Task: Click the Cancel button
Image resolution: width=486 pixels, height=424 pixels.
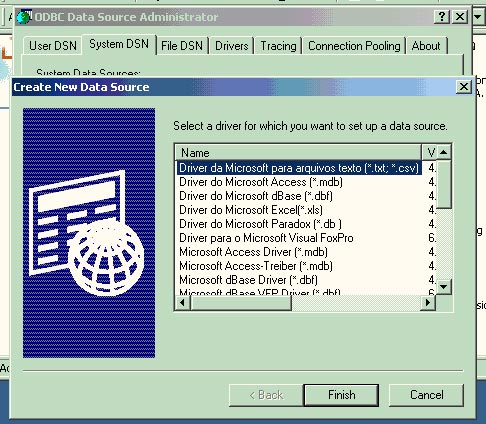Action: point(426,395)
